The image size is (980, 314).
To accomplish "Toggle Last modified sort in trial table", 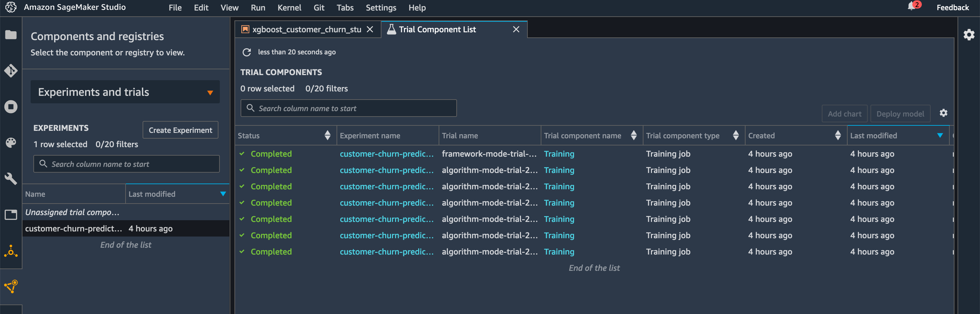I will coord(940,135).
